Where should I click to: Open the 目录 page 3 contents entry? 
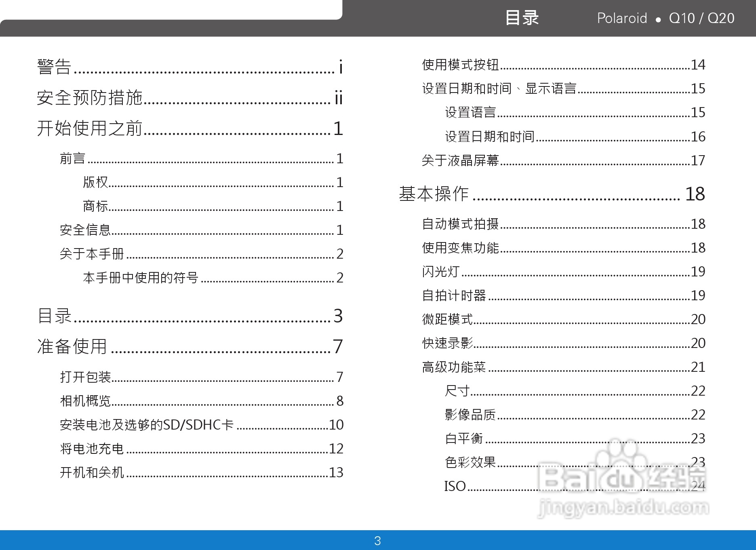190,316
